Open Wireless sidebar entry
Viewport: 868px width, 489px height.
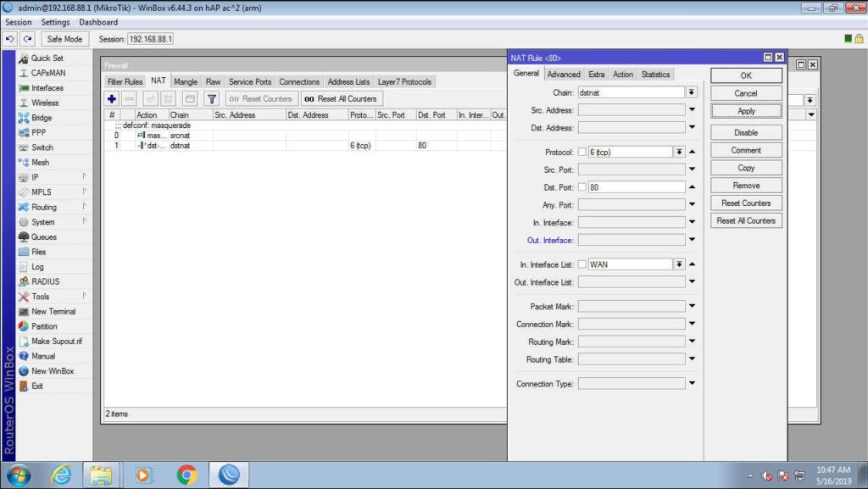tap(44, 103)
